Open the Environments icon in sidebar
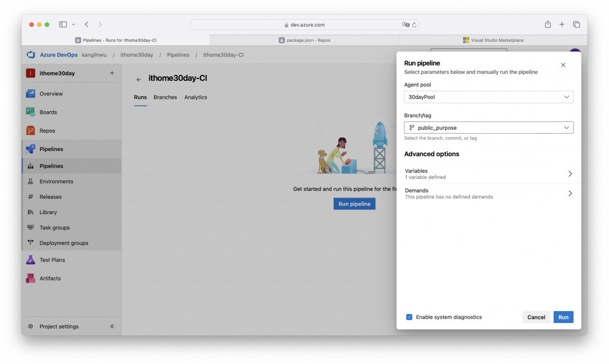The height and width of the screenshot is (364, 609). point(31,181)
